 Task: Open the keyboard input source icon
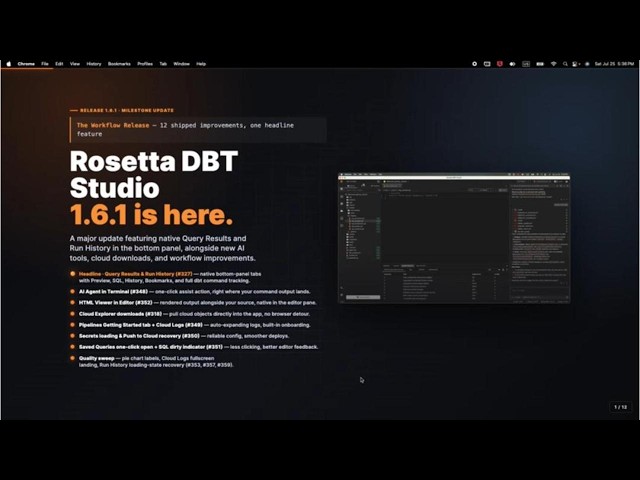(526, 64)
